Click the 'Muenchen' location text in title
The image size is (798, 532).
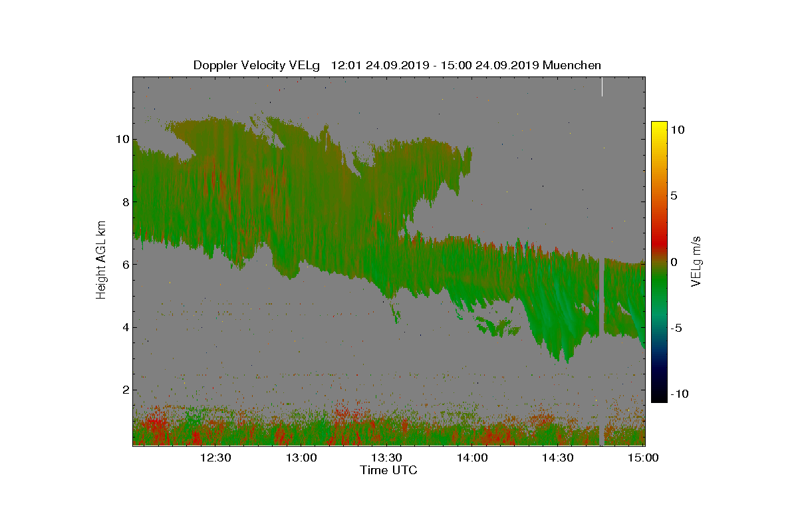(x=572, y=65)
